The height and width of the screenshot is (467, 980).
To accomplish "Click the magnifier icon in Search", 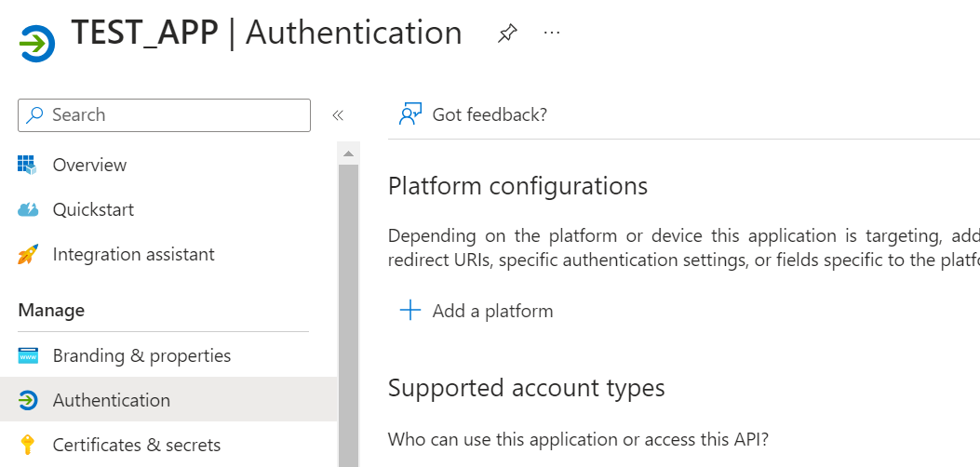I will point(35,114).
